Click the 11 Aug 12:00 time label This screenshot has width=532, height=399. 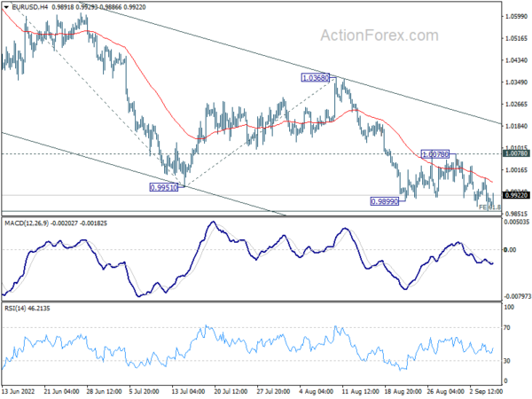[x=359, y=391]
